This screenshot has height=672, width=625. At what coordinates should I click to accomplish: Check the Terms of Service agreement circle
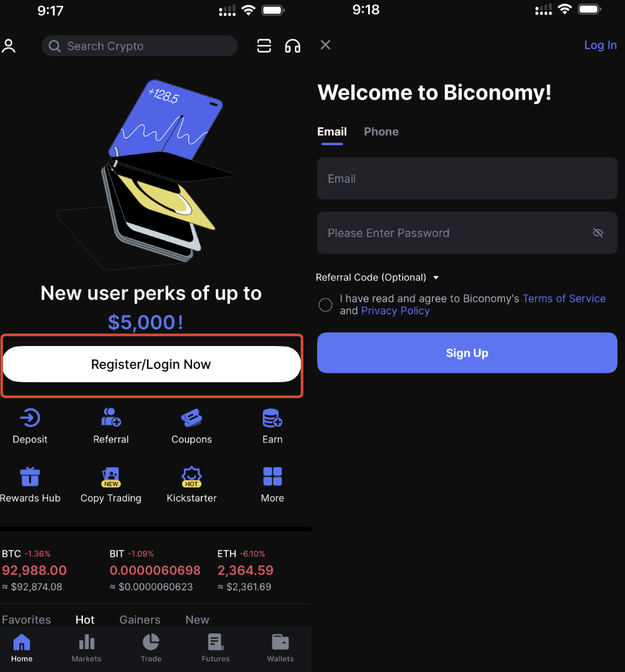[325, 304]
